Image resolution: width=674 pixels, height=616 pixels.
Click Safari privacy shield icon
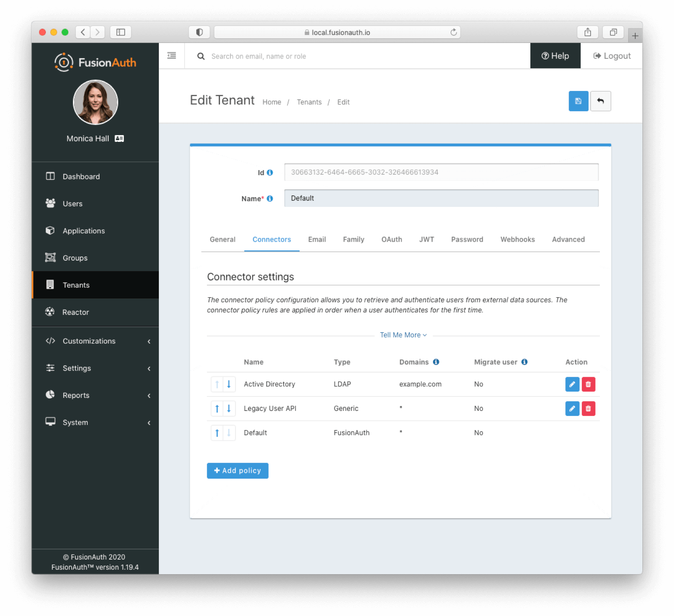(x=199, y=32)
